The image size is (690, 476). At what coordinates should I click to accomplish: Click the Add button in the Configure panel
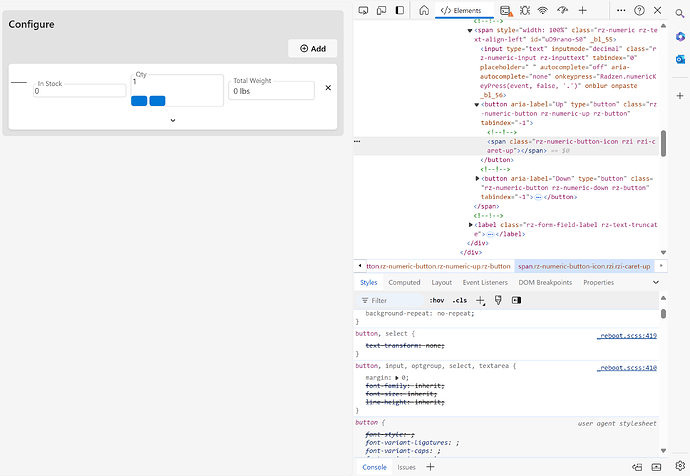(312, 48)
